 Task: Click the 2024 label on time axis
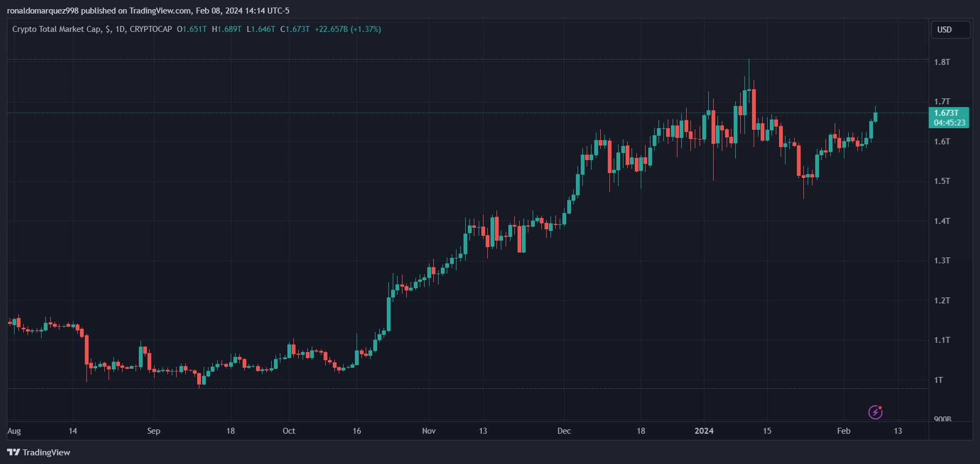pos(704,431)
